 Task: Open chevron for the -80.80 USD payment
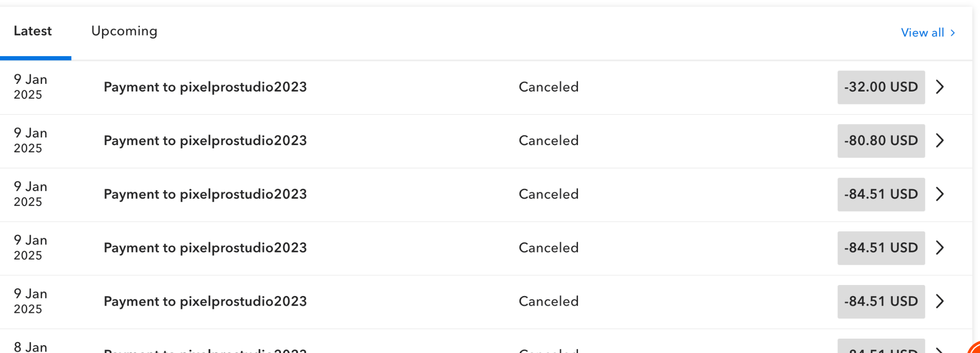pyautogui.click(x=940, y=140)
